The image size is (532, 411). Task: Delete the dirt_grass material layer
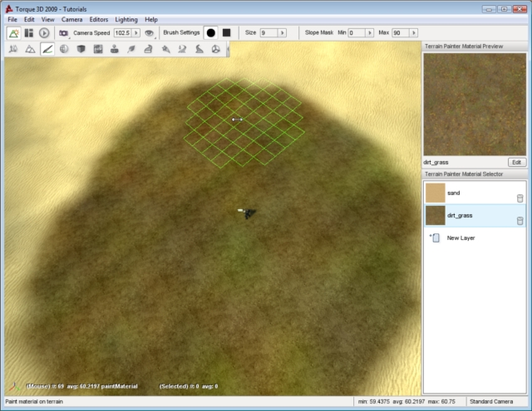520,220
